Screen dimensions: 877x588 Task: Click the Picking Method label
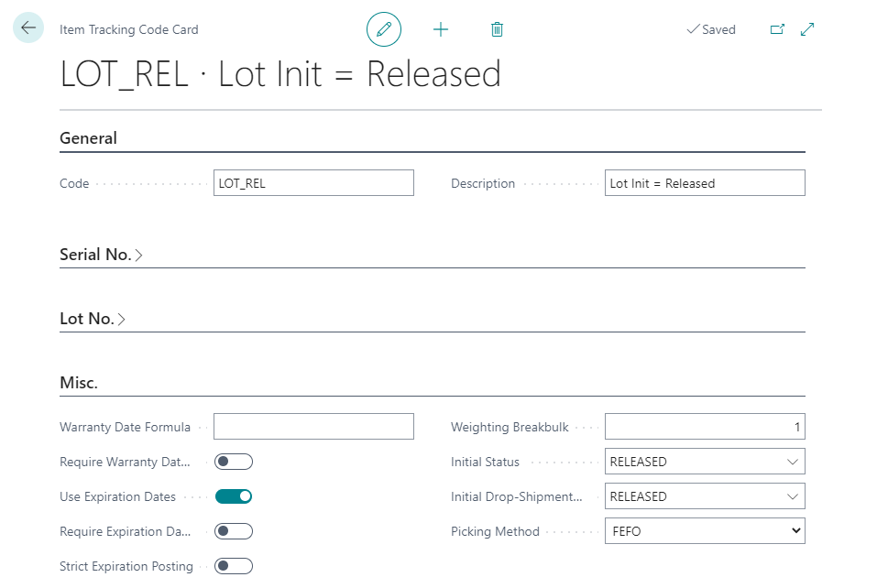[x=495, y=531]
